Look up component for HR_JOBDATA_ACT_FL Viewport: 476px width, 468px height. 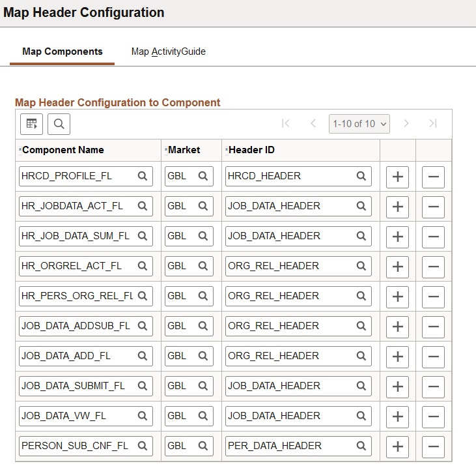[143, 206]
